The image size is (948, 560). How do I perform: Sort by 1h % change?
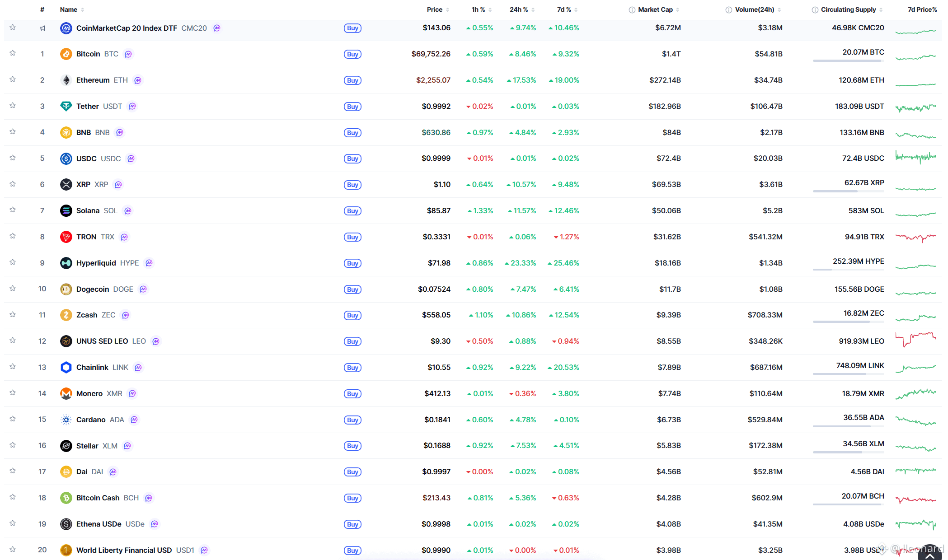point(482,10)
